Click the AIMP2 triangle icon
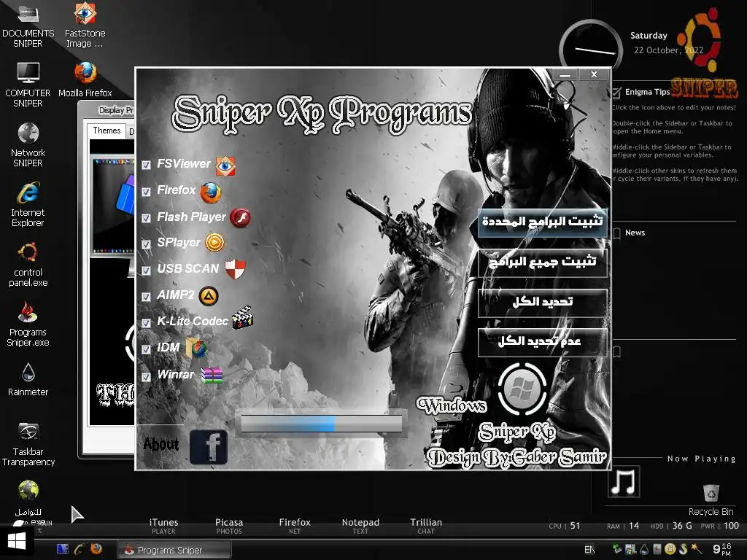747x560 pixels. coord(208,296)
